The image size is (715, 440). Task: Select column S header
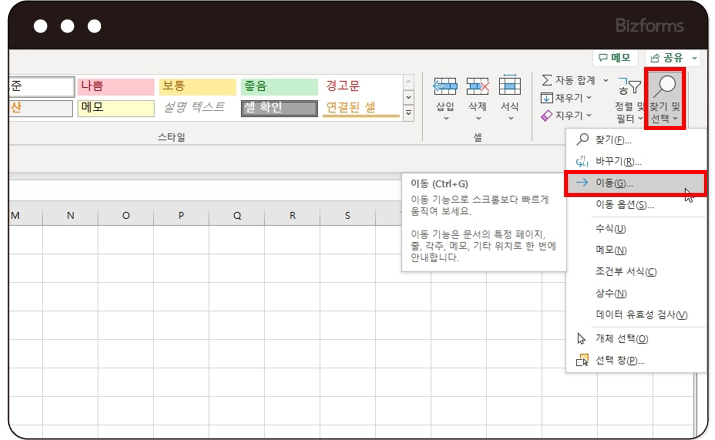347,216
